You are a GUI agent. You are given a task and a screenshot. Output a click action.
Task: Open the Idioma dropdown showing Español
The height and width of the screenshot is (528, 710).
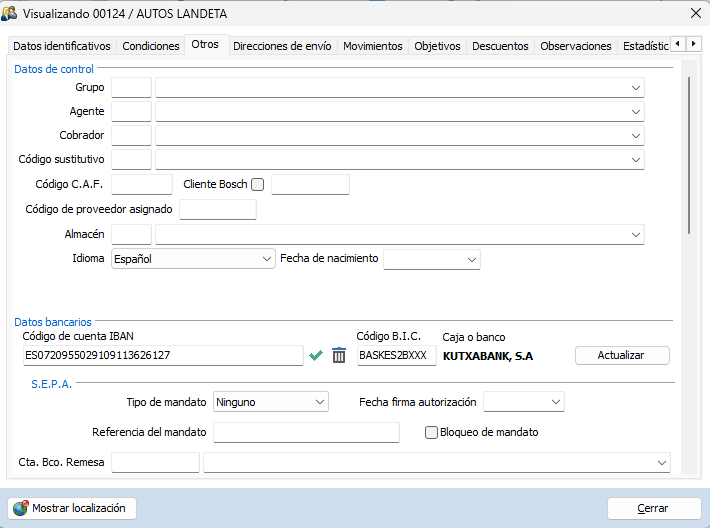click(x=267, y=259)
